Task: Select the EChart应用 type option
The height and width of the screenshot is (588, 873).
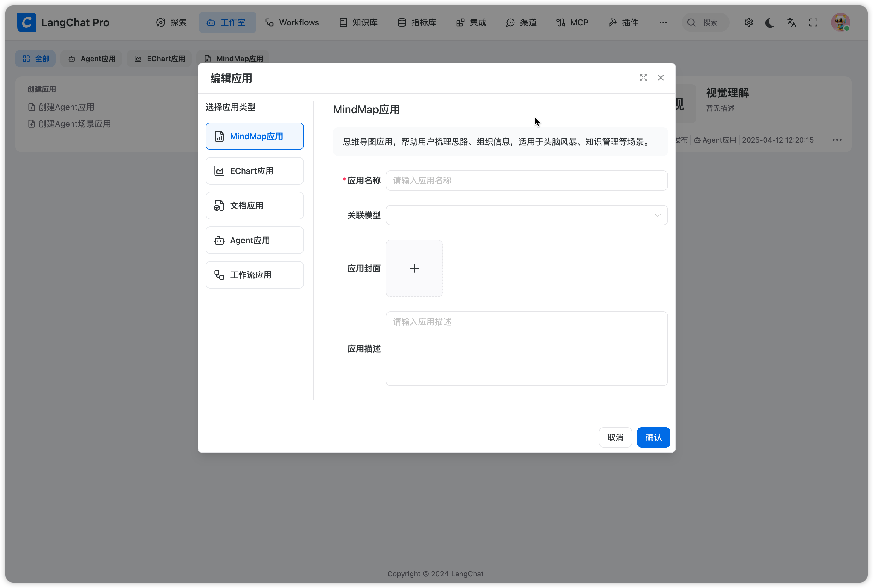Action: click(x=254, y=171)
